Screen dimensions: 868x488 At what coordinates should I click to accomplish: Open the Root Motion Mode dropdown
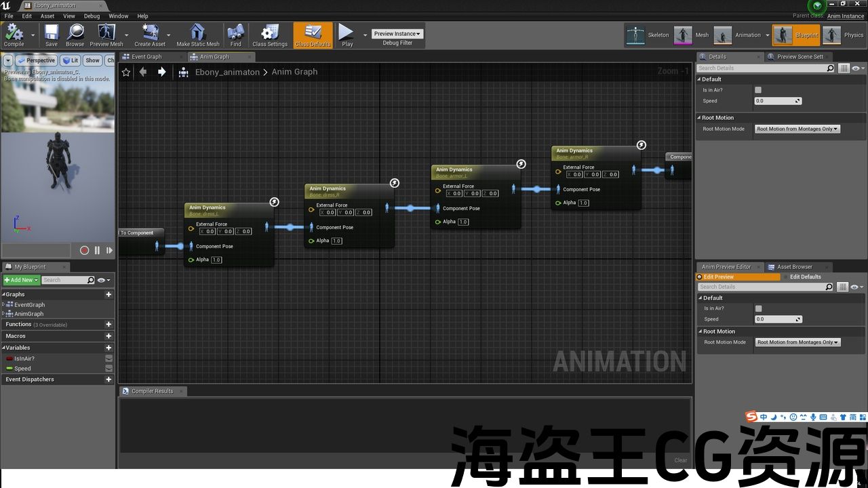[x=797, y=129]
